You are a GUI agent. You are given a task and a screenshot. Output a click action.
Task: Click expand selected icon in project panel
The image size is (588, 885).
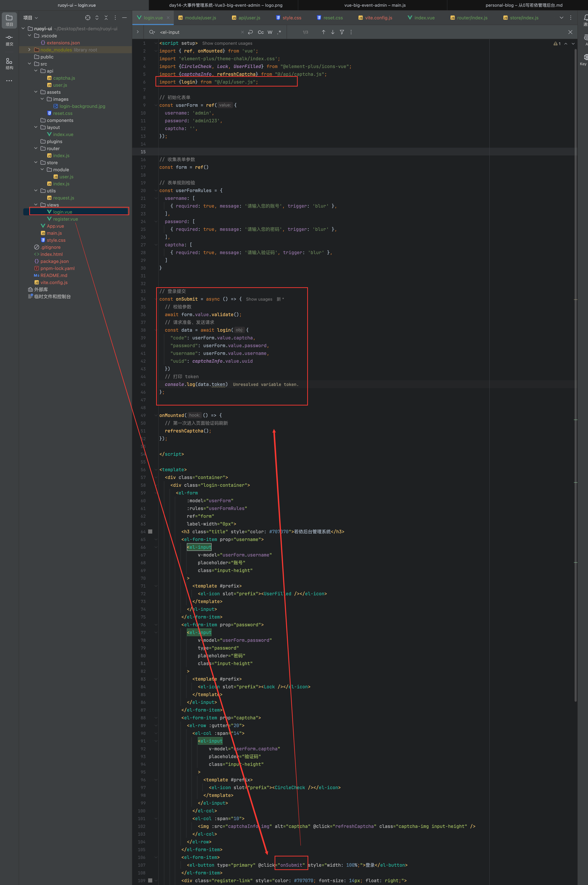pyautogui.click(x=97, y=18)
